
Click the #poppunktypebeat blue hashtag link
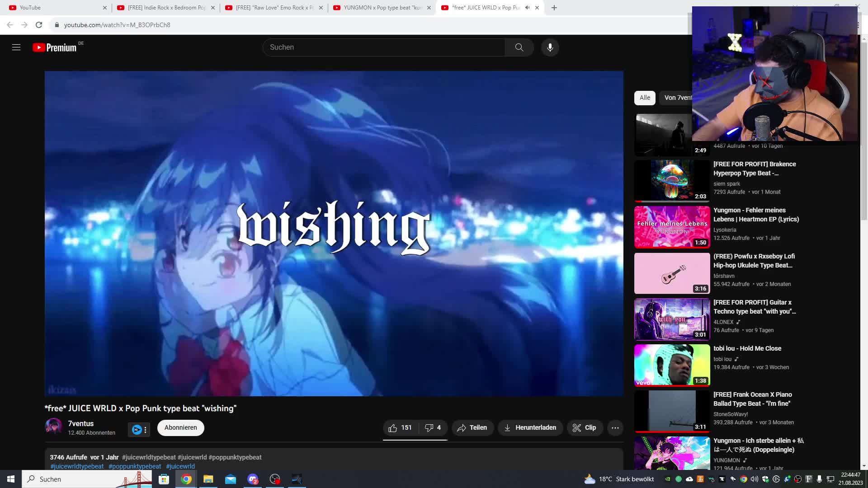pos(135,466)
